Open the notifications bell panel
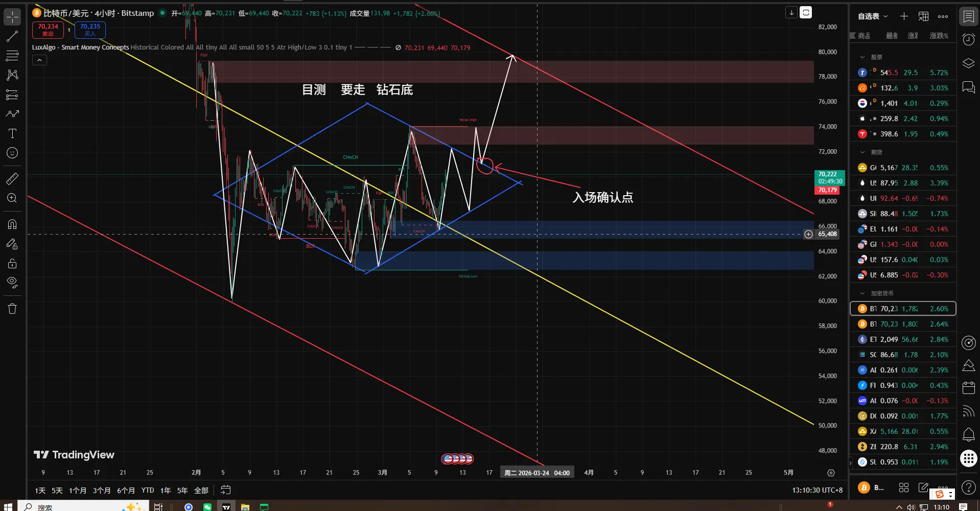Screen dimensions: 980x511 coord(968,435)
